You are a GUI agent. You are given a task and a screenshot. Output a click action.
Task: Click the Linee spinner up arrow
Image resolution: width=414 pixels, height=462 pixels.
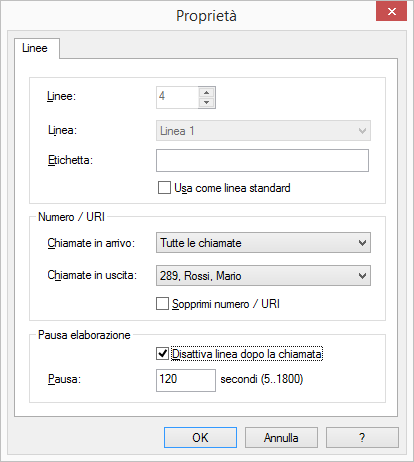coord(207,92)
